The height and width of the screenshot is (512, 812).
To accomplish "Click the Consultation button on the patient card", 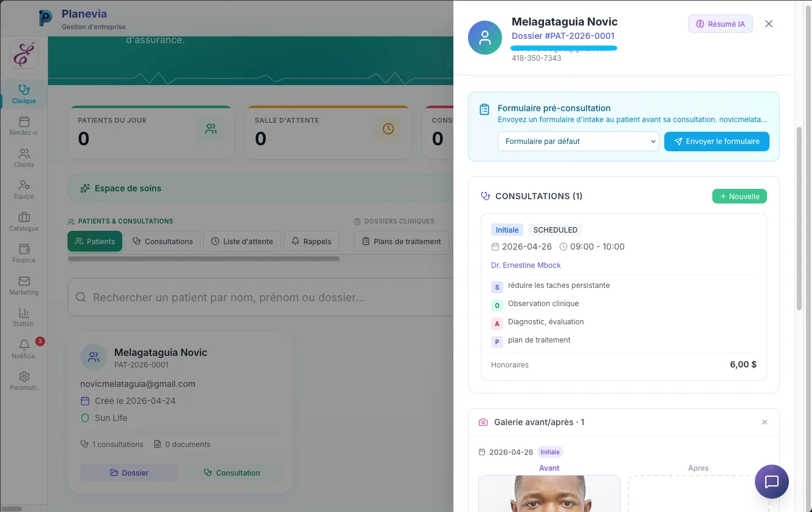I will point(232,473).
